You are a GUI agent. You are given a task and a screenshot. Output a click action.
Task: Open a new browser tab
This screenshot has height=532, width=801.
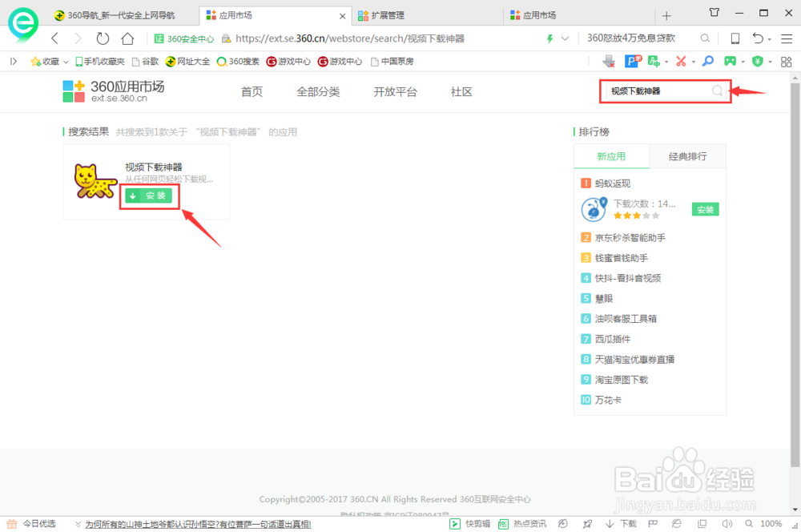666,16
